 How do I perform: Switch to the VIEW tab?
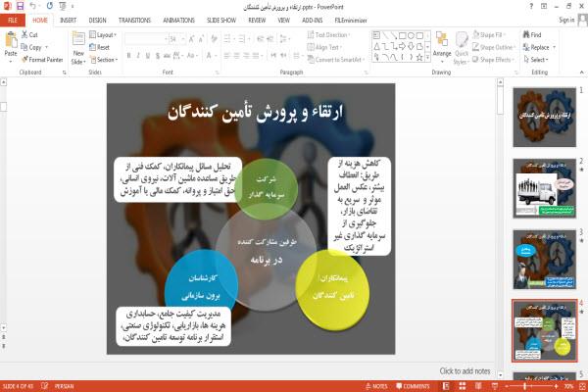pyautogui.click(x=283, y=21)
